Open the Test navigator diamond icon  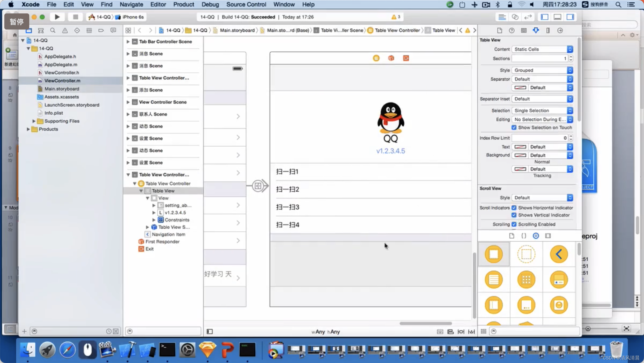77,30
